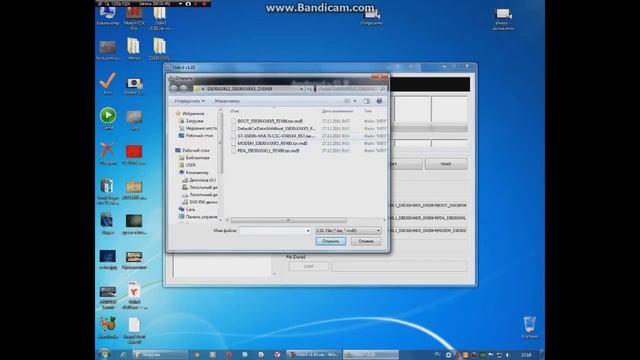The height and width of the screenshot is (360, 640).
Task: Open Дисковод (A:) in the tree
Action: pyautogui.click(x=202, y=180)
